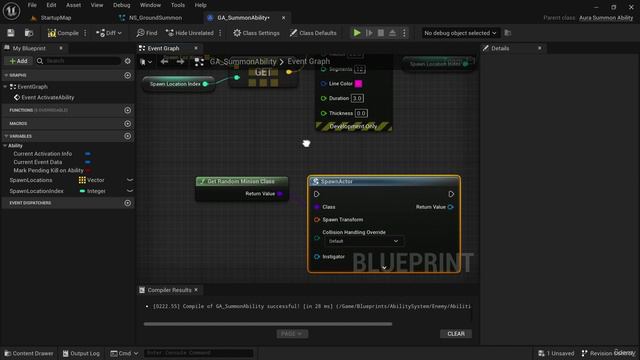Open the debug object selector dropdown
The height and width of the screenshot is (360, 640).
460,33
